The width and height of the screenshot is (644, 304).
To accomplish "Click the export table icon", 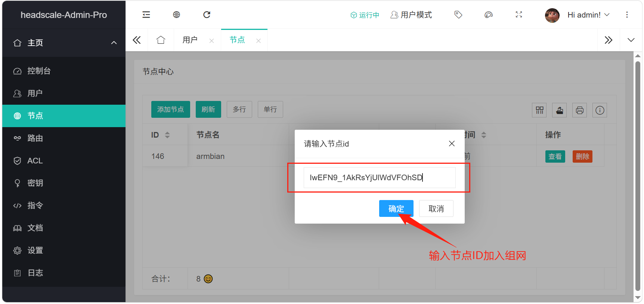I will (x=560, y=110).
